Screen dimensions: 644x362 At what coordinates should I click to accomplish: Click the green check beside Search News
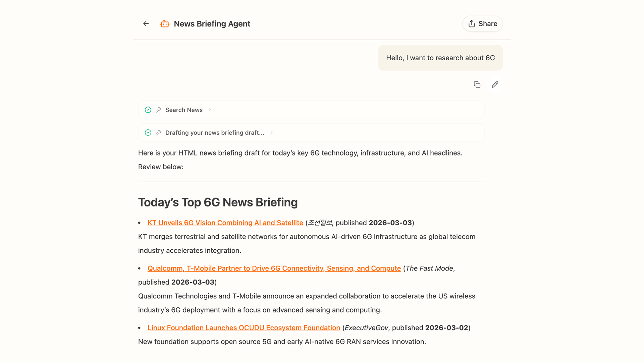[x=148, y=110]
